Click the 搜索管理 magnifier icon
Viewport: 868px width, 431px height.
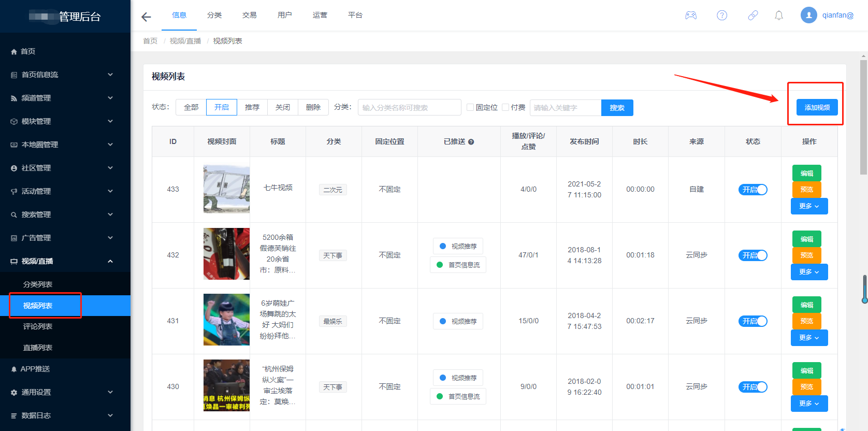tap(14, 215)
